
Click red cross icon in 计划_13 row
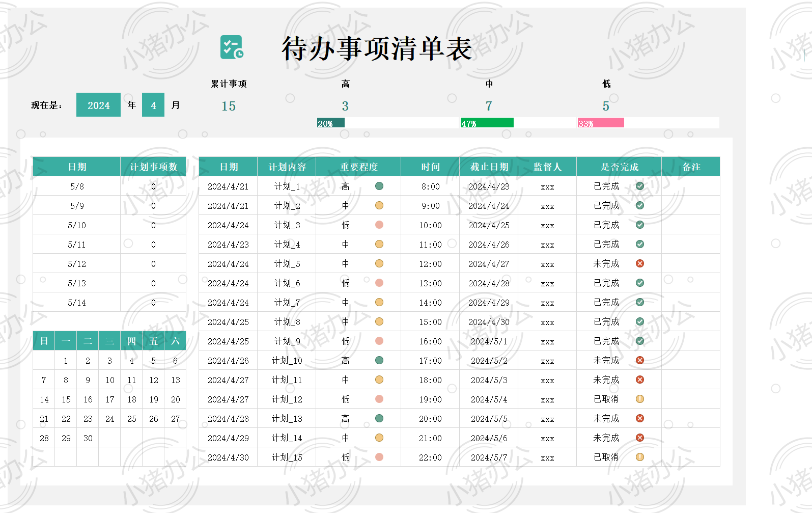tap(640, 418)
